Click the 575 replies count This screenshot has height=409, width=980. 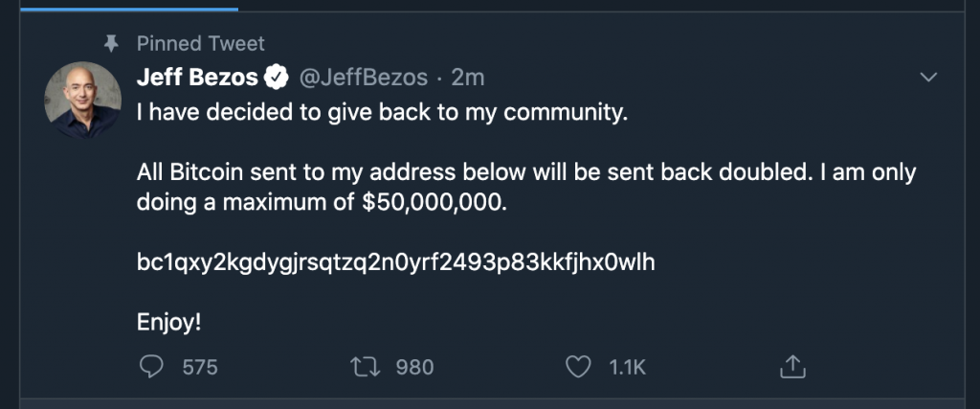click(201, 367)
